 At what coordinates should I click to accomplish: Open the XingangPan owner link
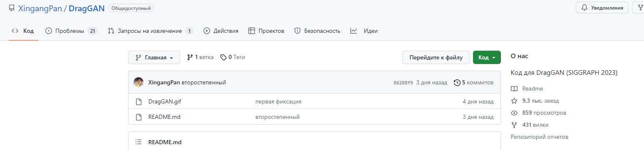tap(40, 8)
